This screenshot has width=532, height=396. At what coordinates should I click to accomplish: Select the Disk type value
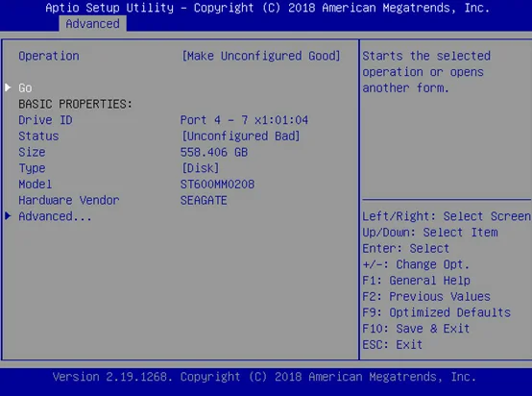click(x=201, y=168)
